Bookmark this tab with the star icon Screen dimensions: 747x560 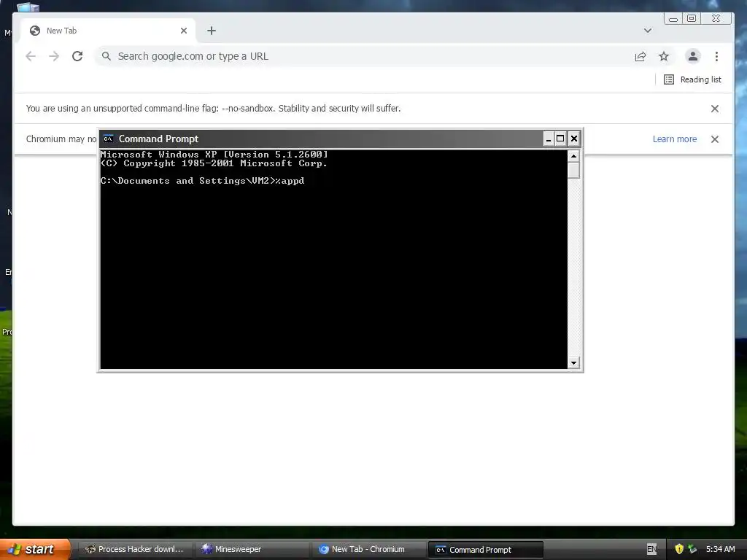click(664, 56)
